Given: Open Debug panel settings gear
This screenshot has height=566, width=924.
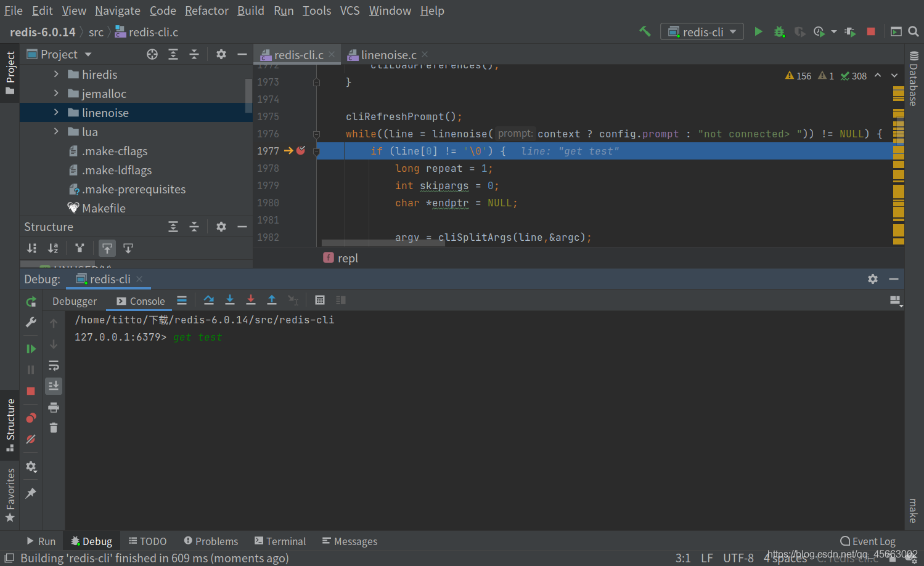Looking at the screenshot, I should [873, 279].
